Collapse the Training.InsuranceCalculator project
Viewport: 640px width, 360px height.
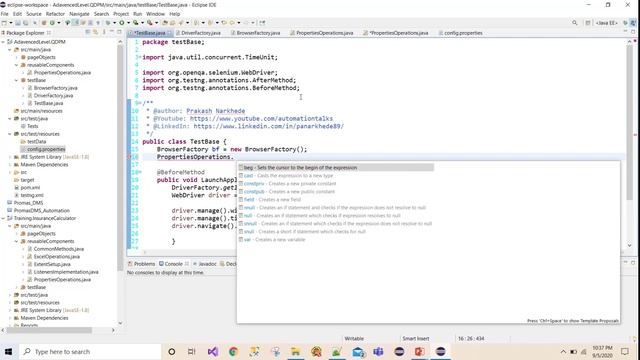click(x=3, y=218)
